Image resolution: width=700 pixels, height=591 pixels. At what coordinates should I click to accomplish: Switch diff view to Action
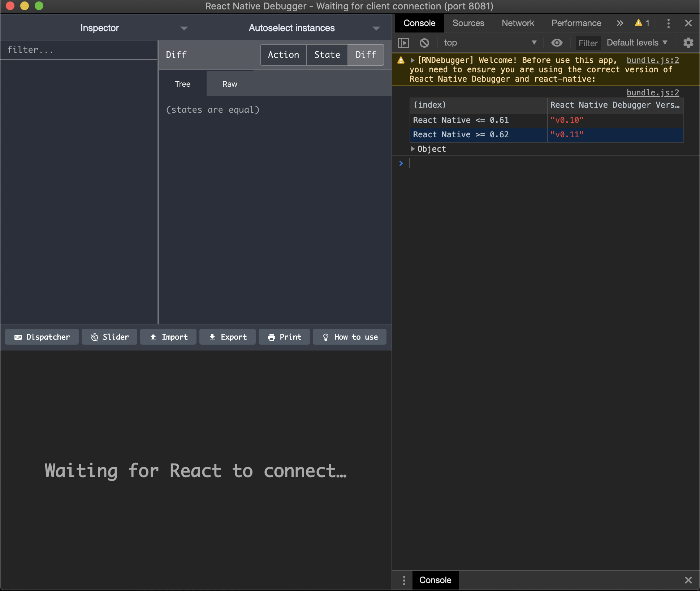coord(283,55)
